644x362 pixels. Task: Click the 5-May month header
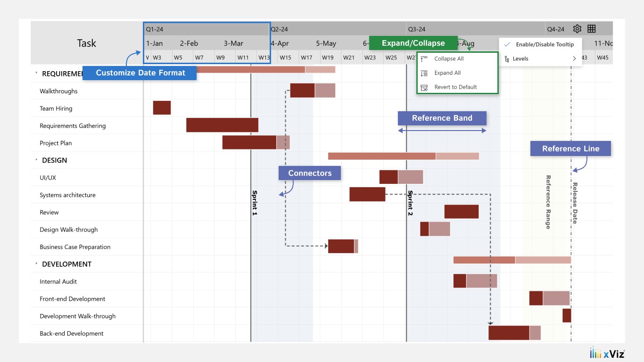326,43
